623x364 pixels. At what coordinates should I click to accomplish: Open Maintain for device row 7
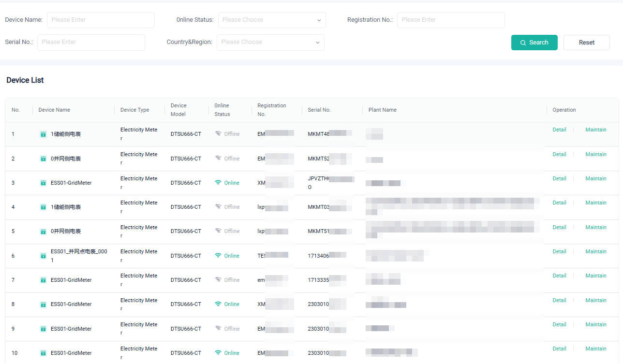coord(596,276)
